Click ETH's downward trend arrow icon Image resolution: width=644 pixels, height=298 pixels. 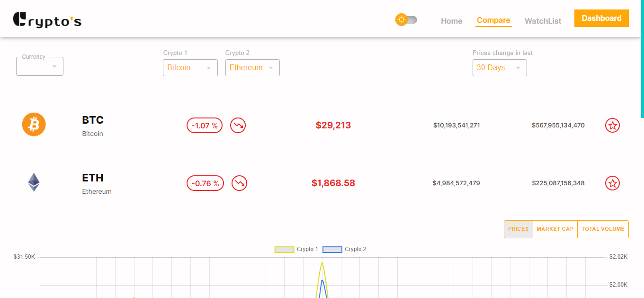pyautogui.click(x=239, y=183)
